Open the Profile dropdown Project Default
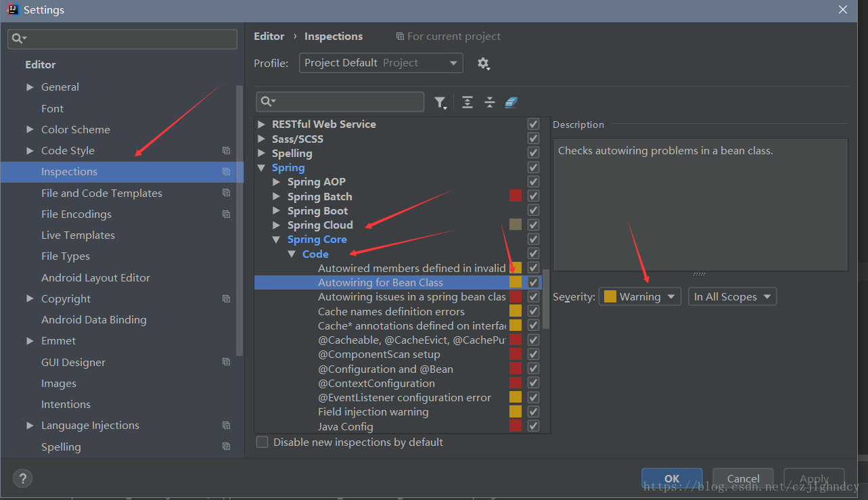Viewport: 868px width, 500px height. 381,63
